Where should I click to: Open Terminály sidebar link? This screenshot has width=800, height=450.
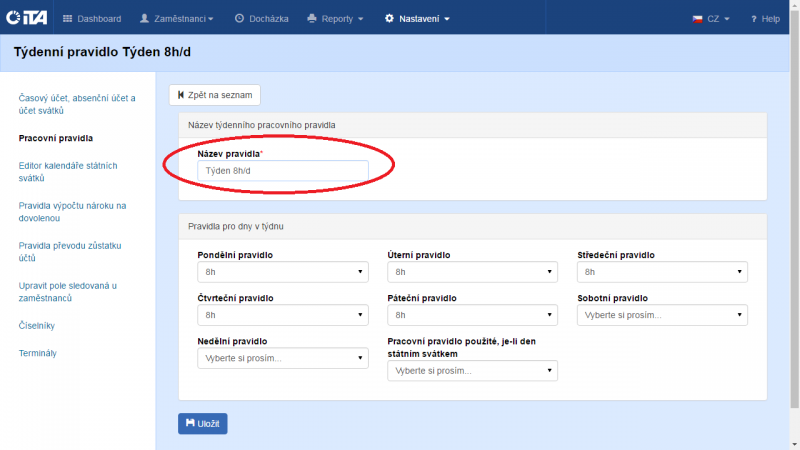click(38, 353)
